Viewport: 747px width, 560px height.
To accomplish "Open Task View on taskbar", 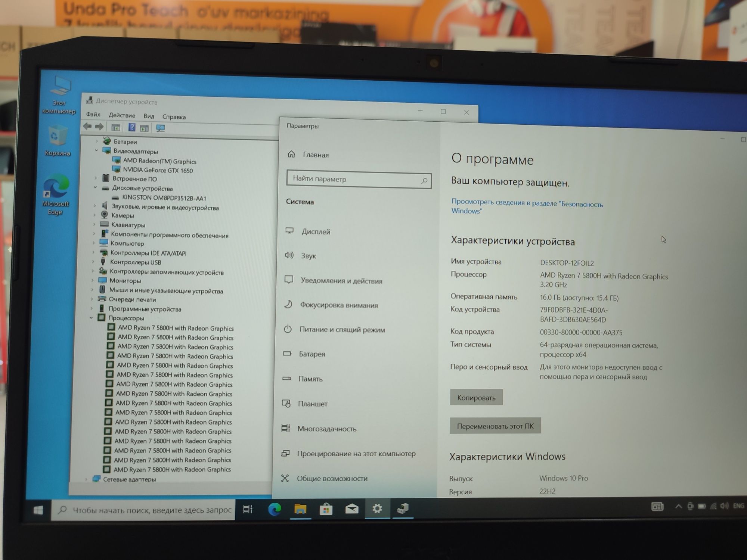I will click(248, 509).
